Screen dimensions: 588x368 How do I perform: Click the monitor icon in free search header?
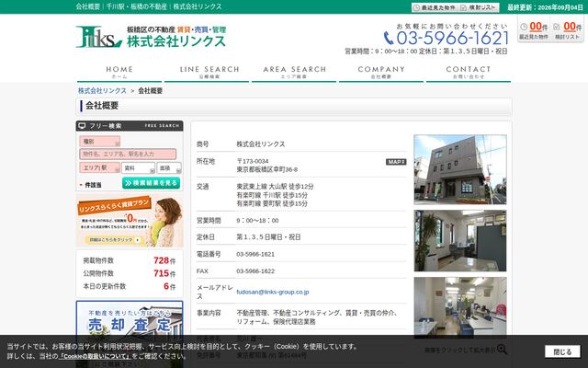pos(82,126)
